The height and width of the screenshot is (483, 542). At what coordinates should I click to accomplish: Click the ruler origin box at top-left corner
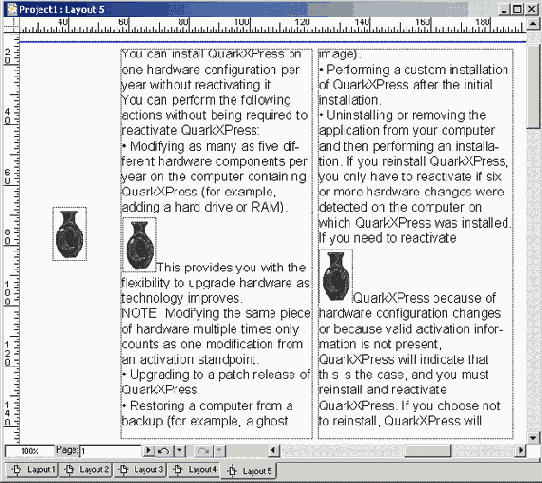pyautogui.click(x=12, y=24)
